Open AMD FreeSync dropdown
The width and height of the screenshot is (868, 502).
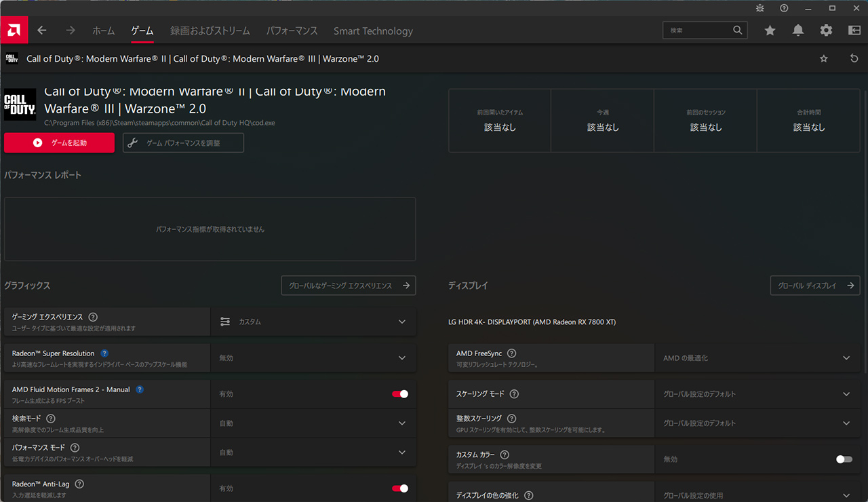[757, 358]
